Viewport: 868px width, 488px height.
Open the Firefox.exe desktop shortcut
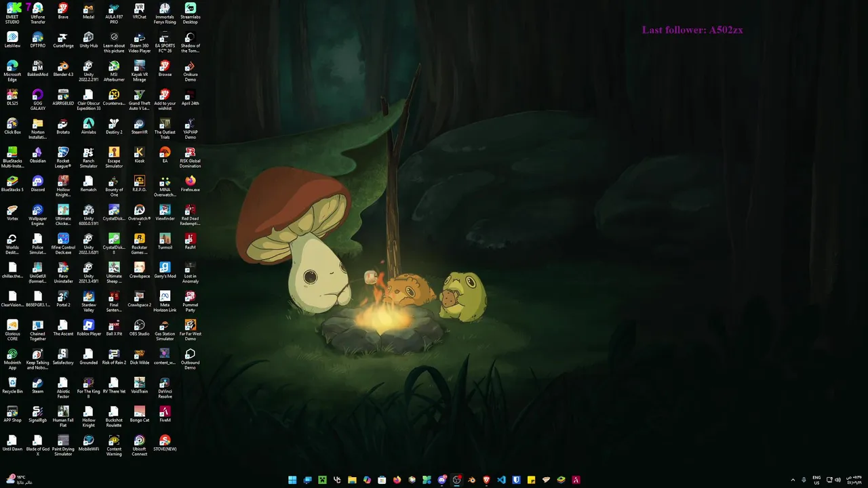point(191,184)
